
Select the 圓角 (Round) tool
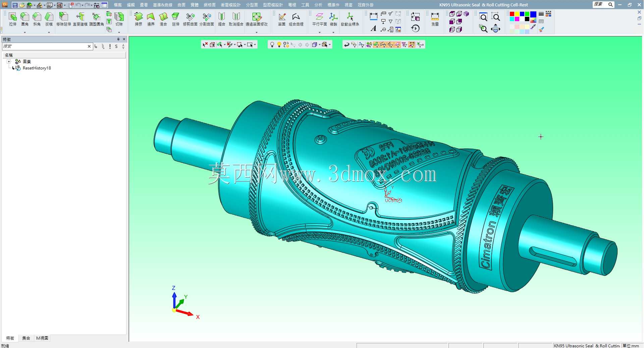(25, 19)
